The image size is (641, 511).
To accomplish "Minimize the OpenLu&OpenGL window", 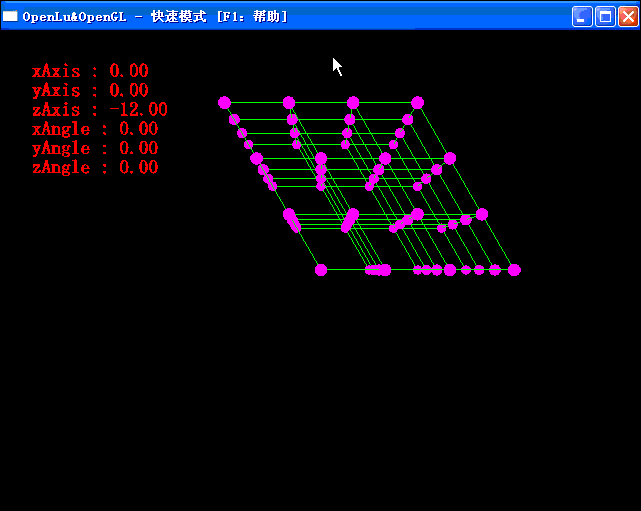I will 582,17.
